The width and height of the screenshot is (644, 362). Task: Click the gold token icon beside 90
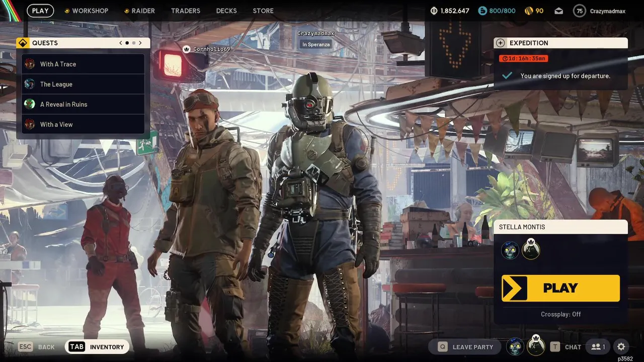click(529, 11)
